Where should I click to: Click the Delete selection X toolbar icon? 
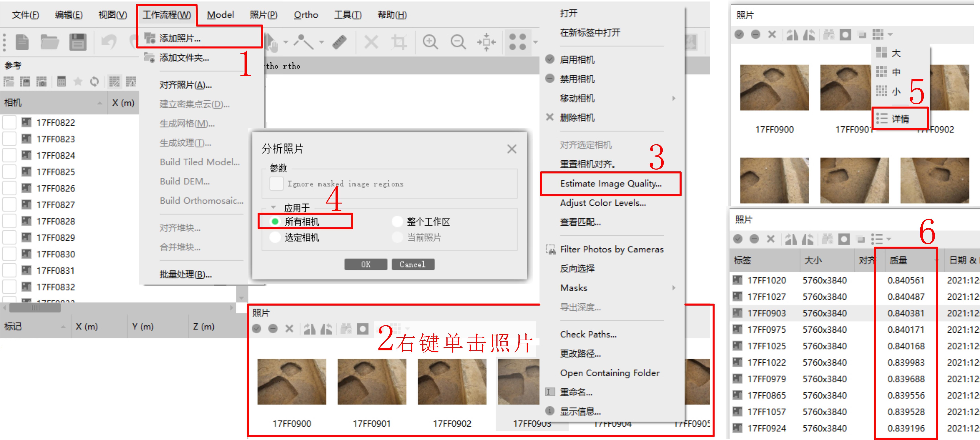pos(371,42)
